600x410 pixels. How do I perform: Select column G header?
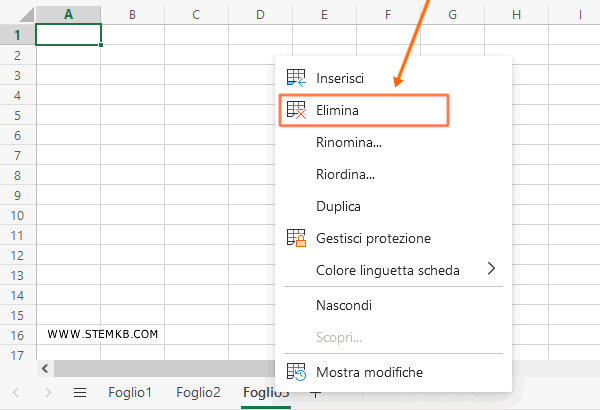coord(452,15)
